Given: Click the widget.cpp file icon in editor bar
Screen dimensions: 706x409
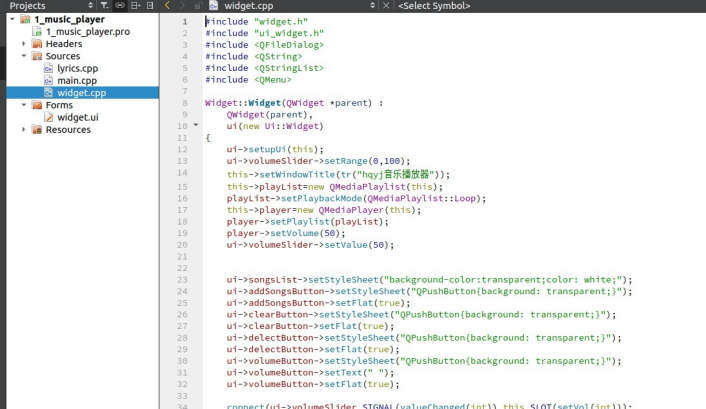Looking at the screenshot, I should click(213, 5).
